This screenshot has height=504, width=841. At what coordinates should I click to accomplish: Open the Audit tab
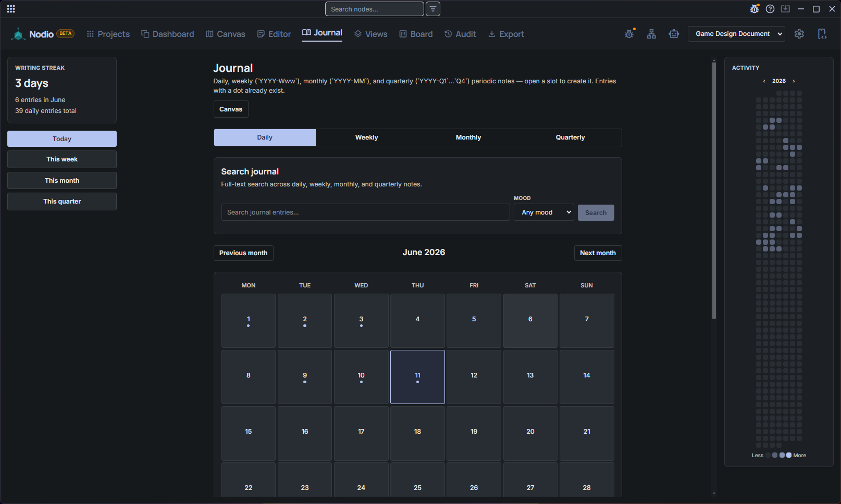click(460, 34)
